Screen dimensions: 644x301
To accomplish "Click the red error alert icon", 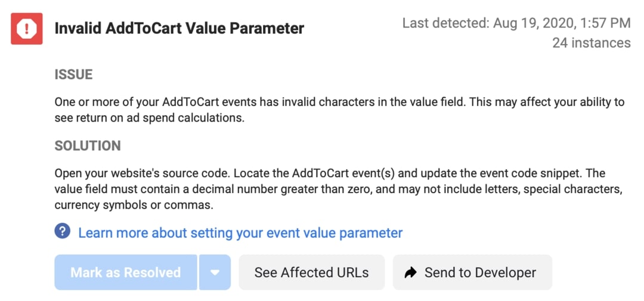I will tap(26, 28).
